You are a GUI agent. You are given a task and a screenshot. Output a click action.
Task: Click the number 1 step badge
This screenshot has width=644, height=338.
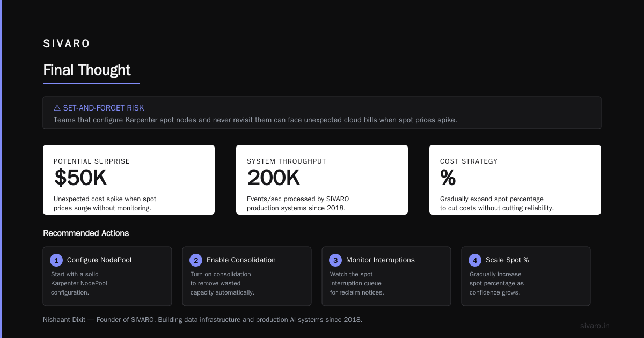point(56,260)
